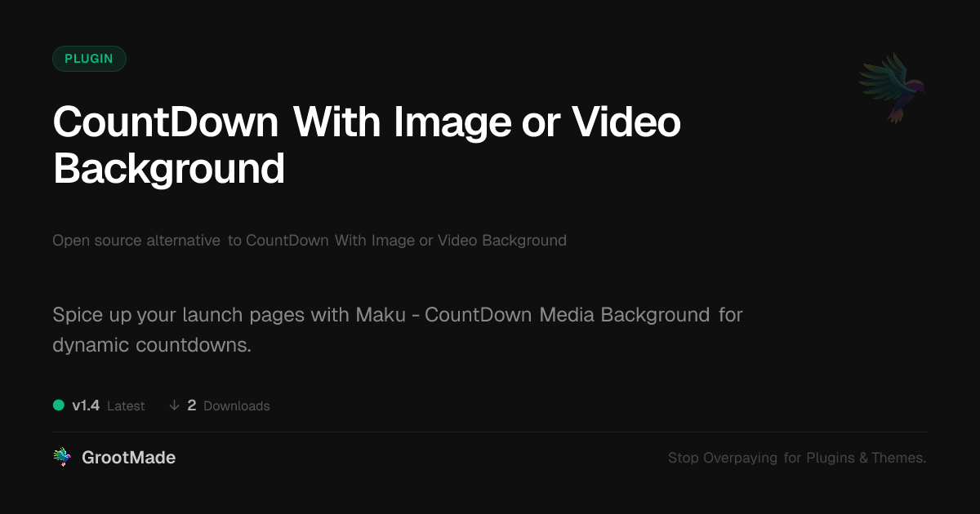
Task: Click the Maku - CountDown Media Background phrase
Action: pos(532,315)
